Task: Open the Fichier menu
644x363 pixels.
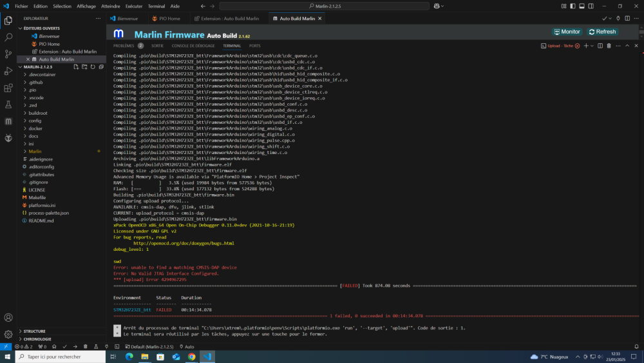Action: 21,6
